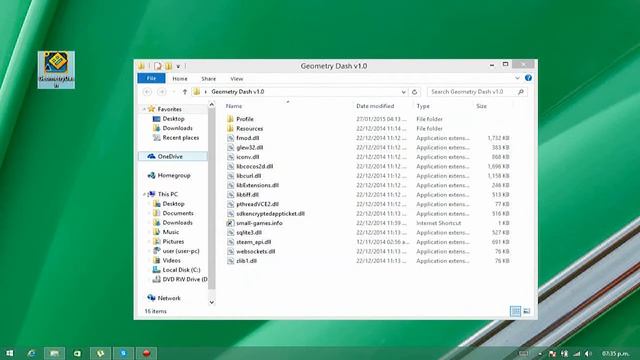
Task: Open Skype from the taskbar
Action: (x=123, y=353)
